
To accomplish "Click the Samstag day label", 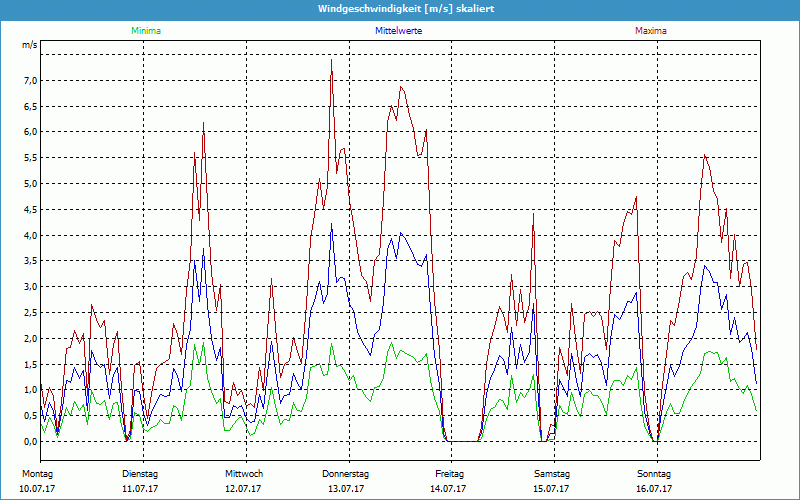I will 552,474.
